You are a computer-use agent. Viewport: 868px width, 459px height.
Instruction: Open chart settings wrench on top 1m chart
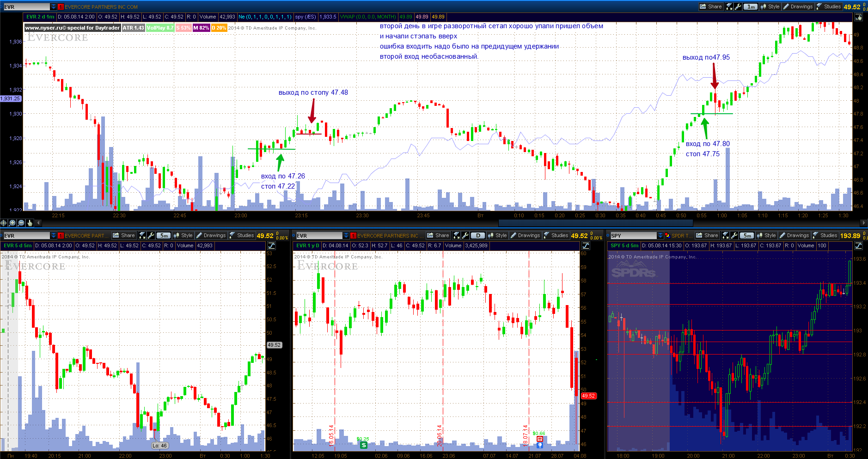coord(738,6)
